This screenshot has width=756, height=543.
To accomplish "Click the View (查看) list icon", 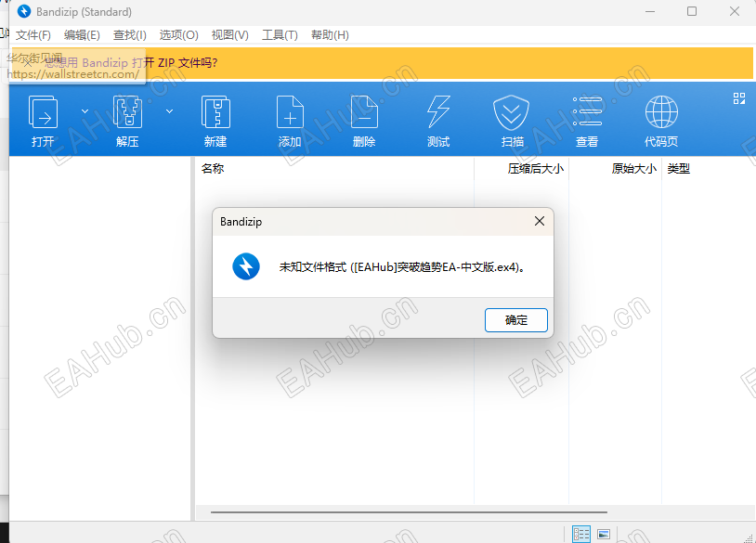I will coord(587,111).
